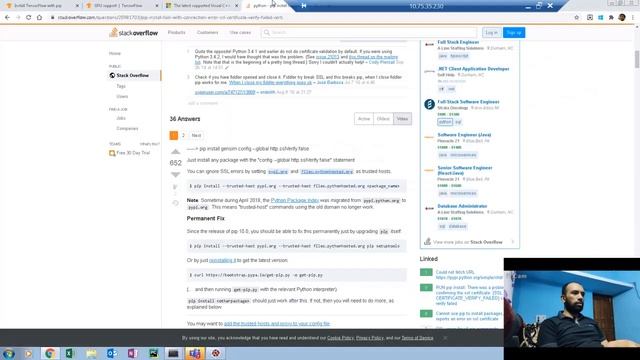Open Windows Start button
This screenshot has width=640, height=360.
click(x=8, y=353)
